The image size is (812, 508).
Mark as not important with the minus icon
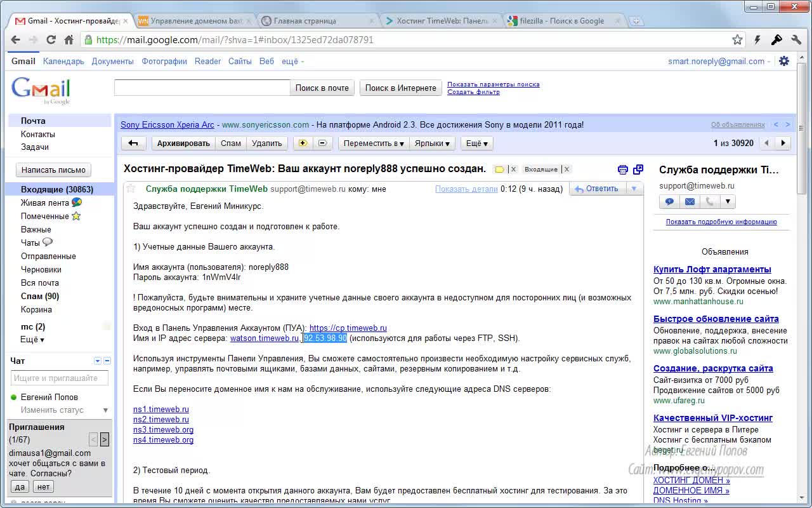[322, 143]
